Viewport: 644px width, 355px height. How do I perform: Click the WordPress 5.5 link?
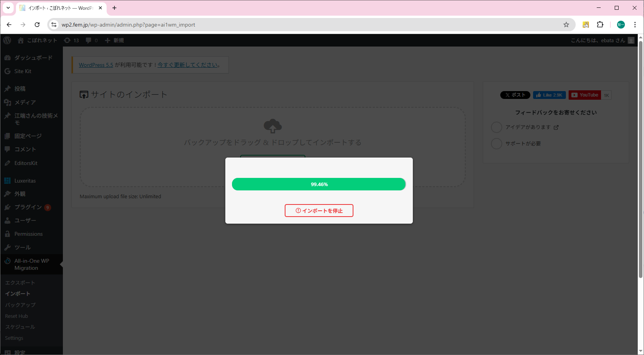(96, 65)
